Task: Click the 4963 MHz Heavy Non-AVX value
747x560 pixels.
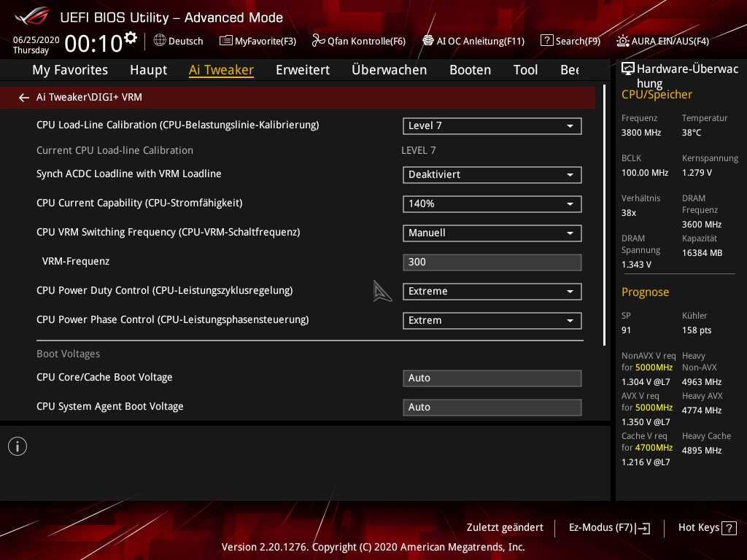Action: 701,382
